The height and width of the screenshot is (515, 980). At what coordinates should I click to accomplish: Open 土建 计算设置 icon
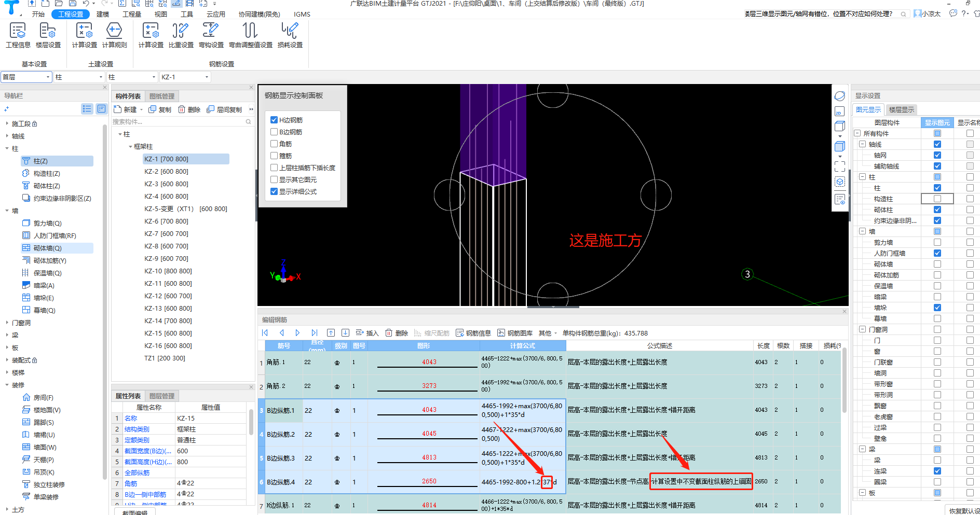tap(85, 35)
